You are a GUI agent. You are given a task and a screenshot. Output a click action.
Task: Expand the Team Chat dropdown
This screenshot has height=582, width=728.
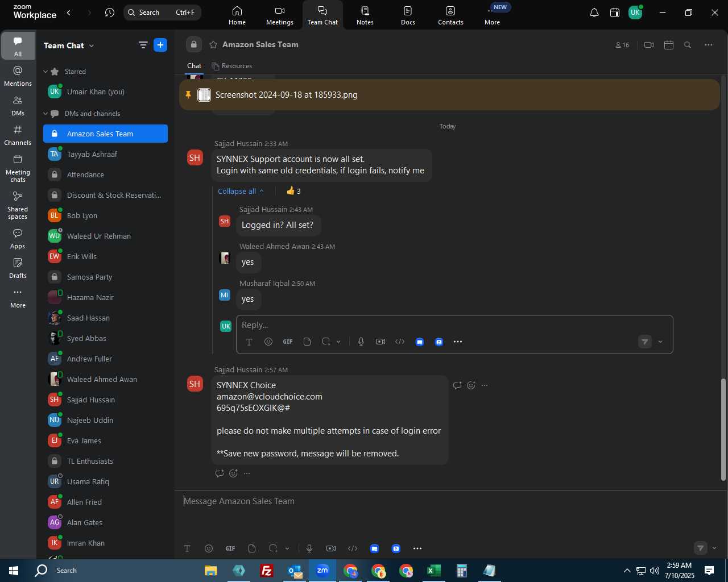[x=69, y=45]
